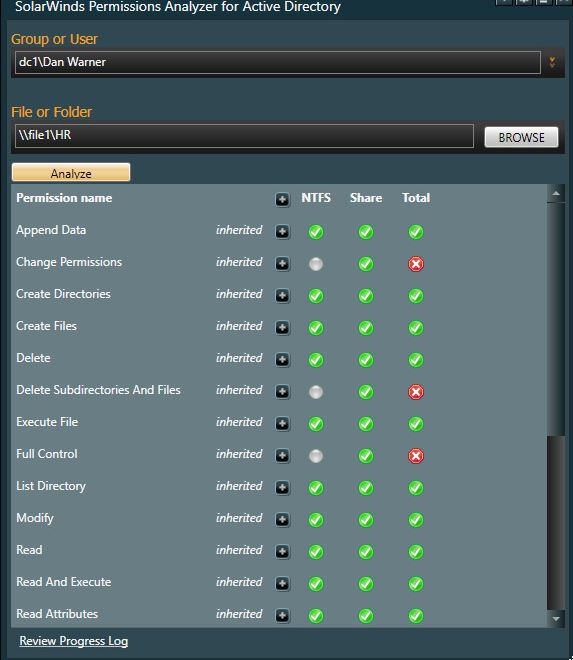Click the Share check for Full Control

click(x=366, y=456)
